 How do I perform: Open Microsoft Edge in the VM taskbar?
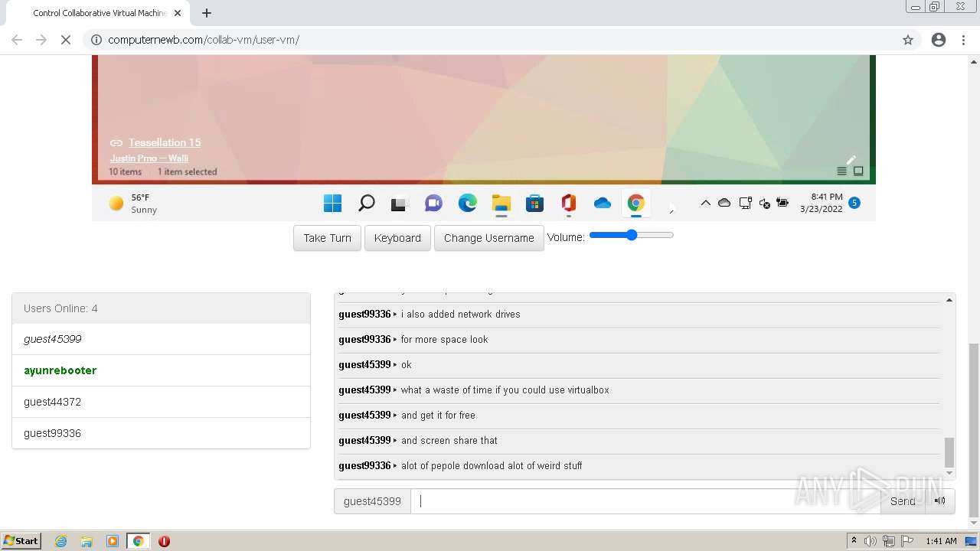point(467,203)
